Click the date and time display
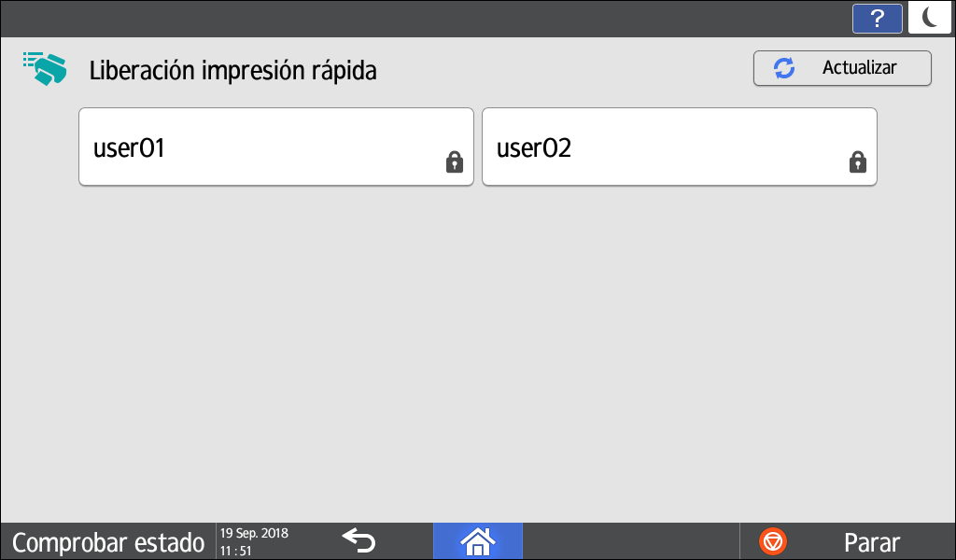956x560 pixels. (x=254, y=541)
